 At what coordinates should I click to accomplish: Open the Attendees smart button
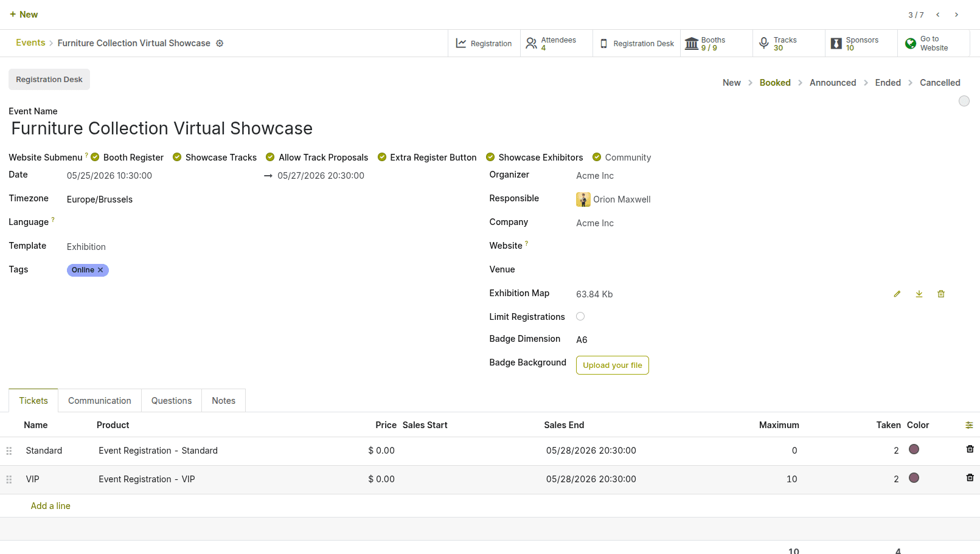coord(556,43)
